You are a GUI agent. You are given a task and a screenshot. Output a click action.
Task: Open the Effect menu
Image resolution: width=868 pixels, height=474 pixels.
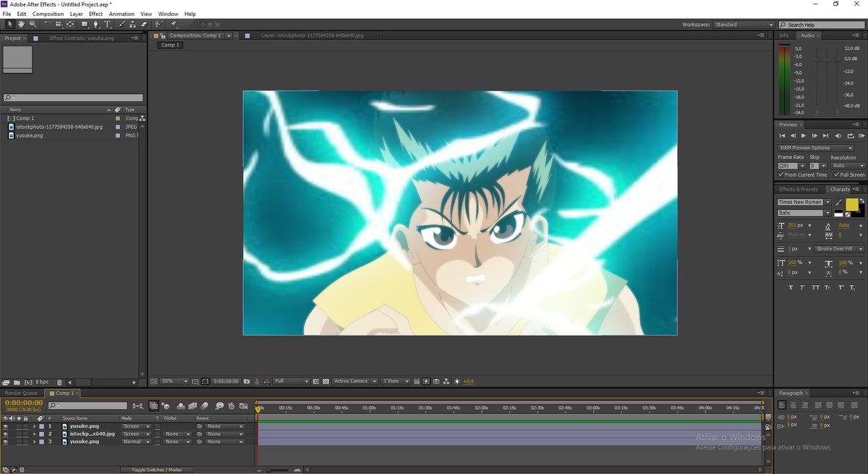tap(95, 14)
